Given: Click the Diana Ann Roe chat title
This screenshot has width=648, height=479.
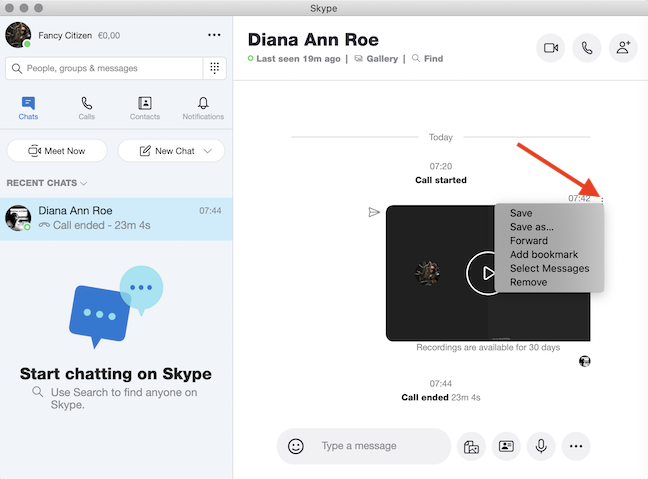Looking at the screenshot, I should click(313, 40).
